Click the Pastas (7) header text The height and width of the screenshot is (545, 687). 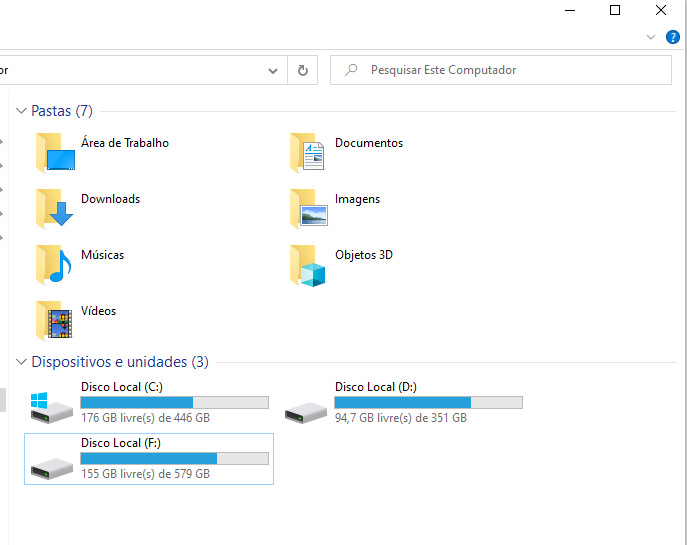coord(62,111)
